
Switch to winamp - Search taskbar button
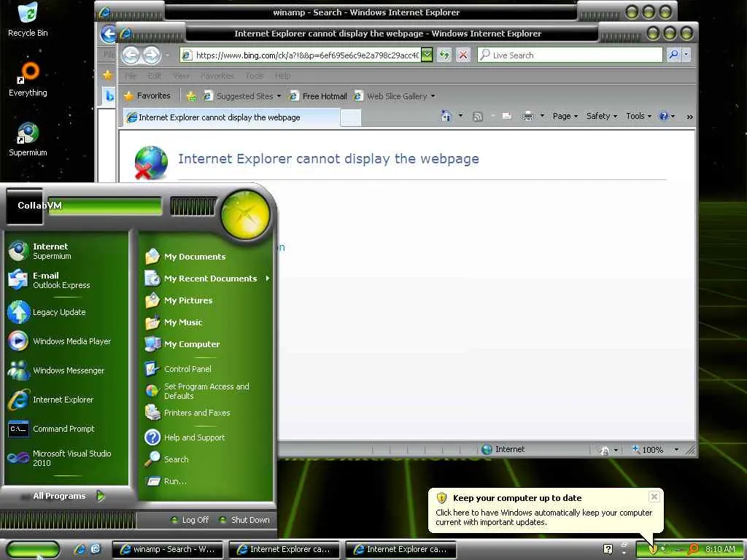coord(167,550)
